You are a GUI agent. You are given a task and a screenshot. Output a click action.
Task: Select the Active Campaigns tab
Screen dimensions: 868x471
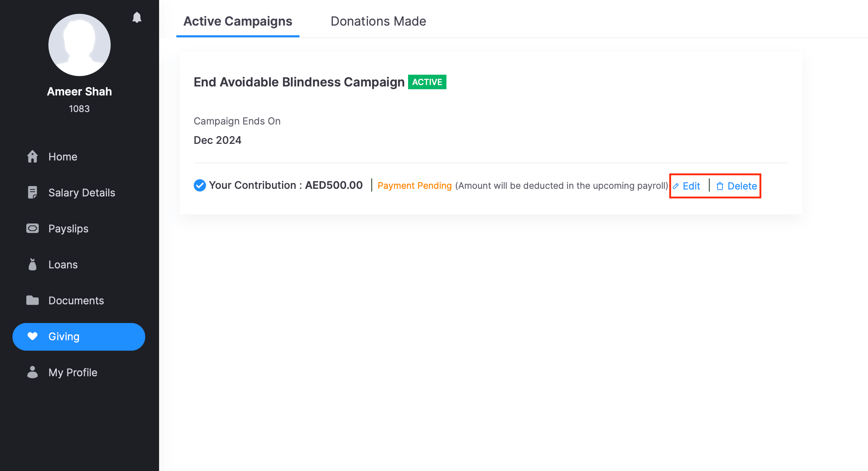pyautogui.click(x=238, y=21)
